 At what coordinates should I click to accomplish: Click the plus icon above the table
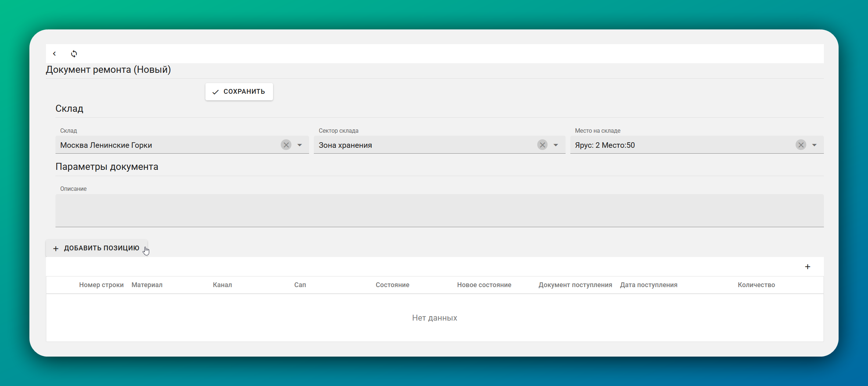(808, 267)
